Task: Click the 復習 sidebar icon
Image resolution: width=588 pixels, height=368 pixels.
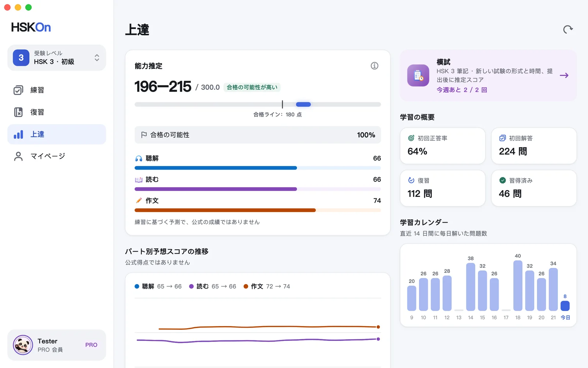Action: [18, 112]
